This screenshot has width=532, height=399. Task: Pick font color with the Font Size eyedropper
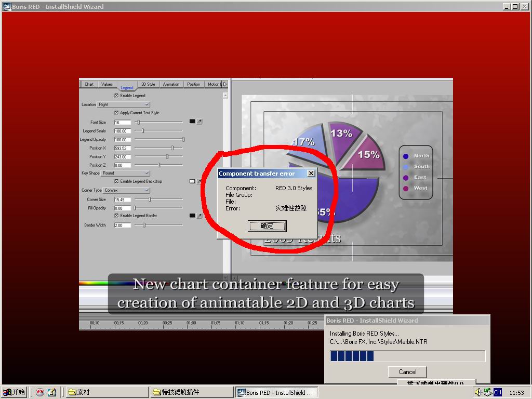tap(200, 122)
